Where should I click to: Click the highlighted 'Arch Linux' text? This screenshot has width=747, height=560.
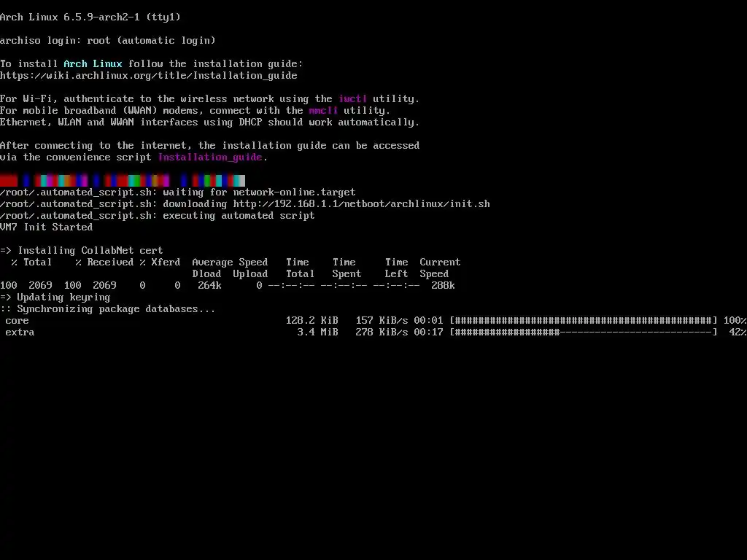coord(93,64)
